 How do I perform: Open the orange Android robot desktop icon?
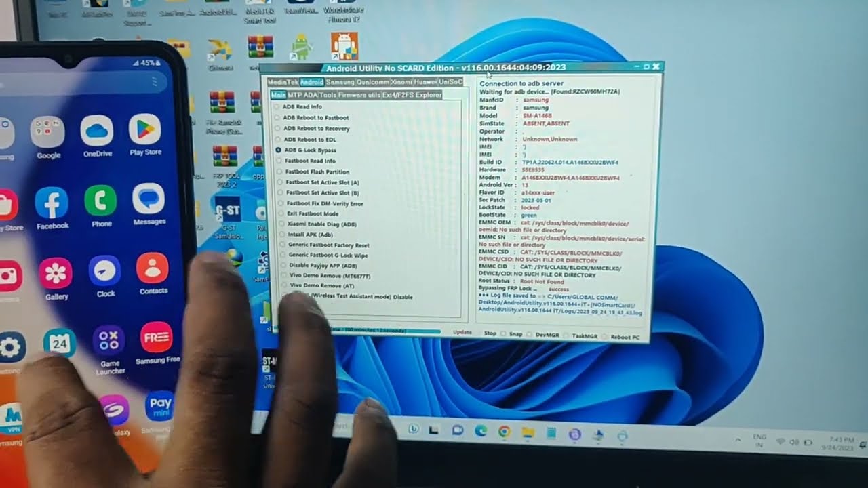344,46
